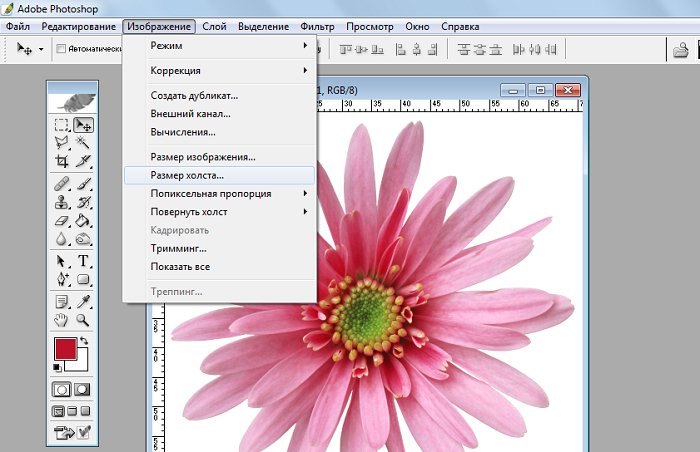This screenshot has height=452, width=700.
Task: Click the align top edges button
Action: pyautogui.click(x=345, y=49)
